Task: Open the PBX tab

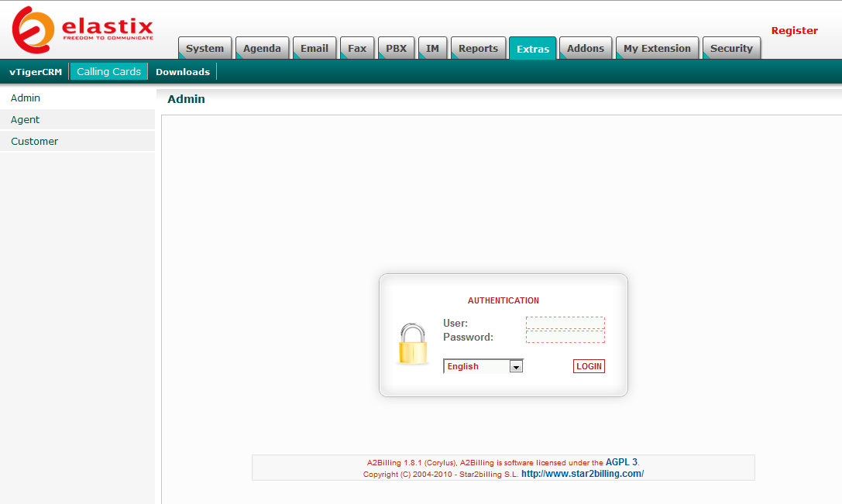Action: (x=396, y=48)
